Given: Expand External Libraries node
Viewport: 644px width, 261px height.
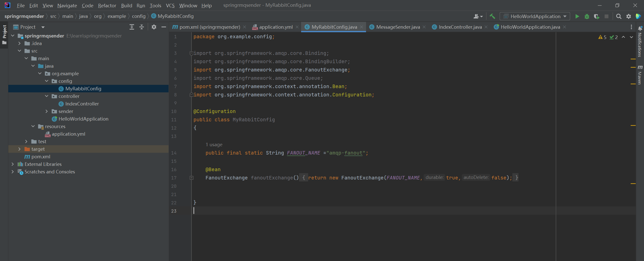Looking at the screenshot, I should click(13, 164).
